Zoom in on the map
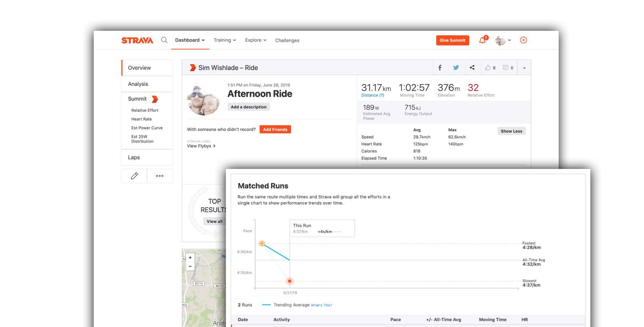The width and height of the screenshot is (644, 327). click(x=190, y=258)
